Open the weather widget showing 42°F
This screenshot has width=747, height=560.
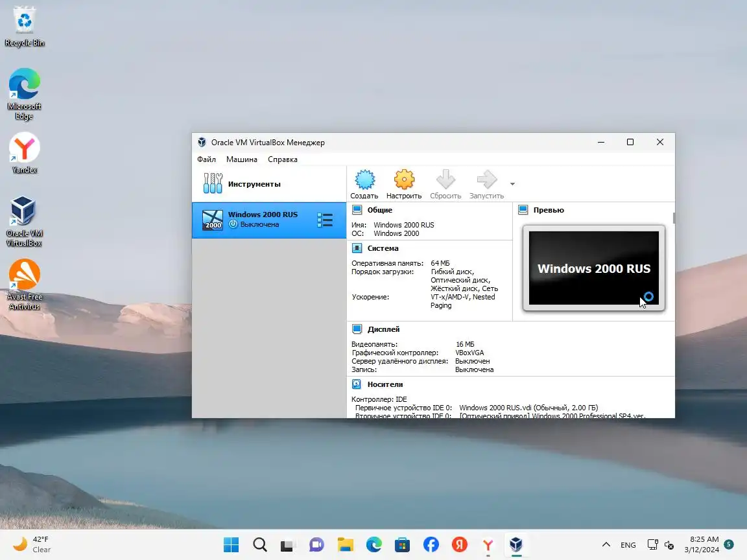pos(32,544)
